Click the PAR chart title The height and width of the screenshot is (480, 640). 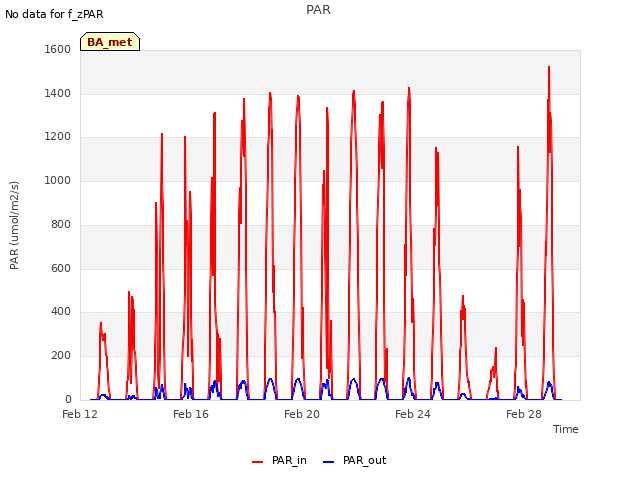(318, 10)
